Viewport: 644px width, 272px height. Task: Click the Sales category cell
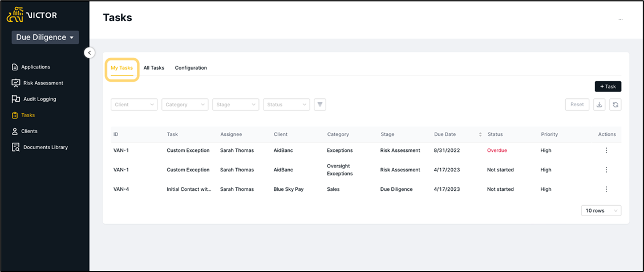(x=333, y=189)
